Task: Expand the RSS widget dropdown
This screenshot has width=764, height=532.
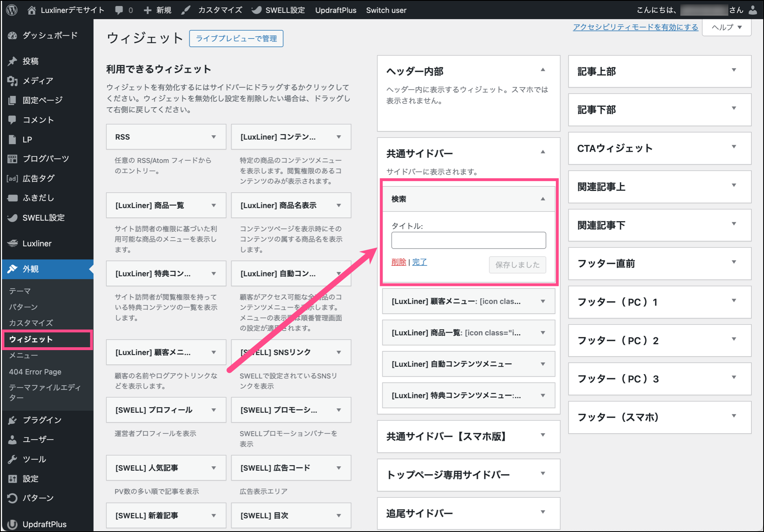Action: (x=213, y=137)
